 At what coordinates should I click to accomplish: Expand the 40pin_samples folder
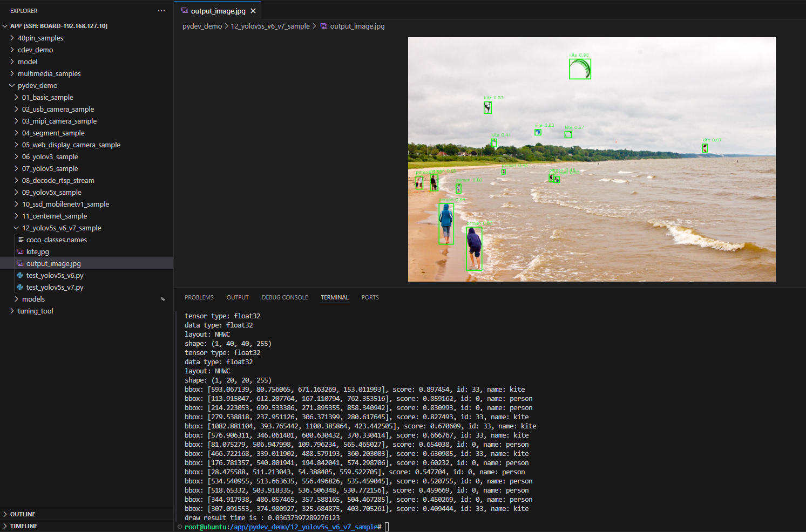pos(12,38)
